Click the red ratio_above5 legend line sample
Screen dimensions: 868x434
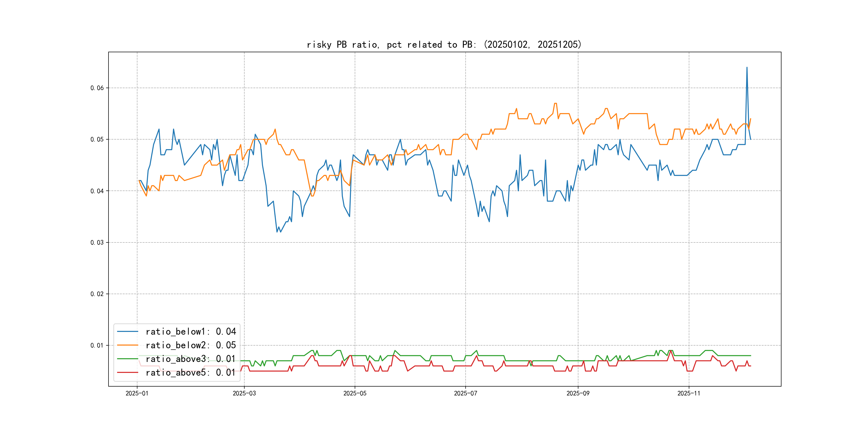(127, 373)
